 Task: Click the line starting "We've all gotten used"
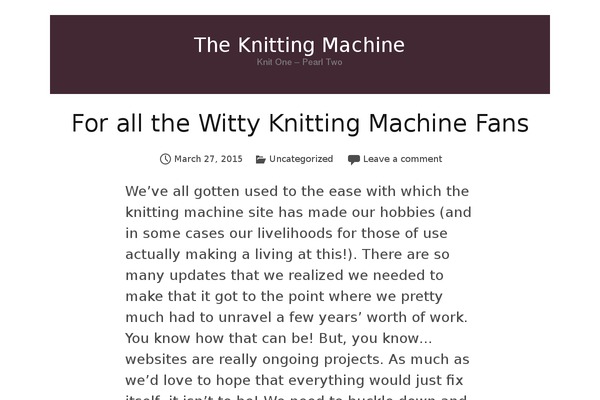pos(297,191)
